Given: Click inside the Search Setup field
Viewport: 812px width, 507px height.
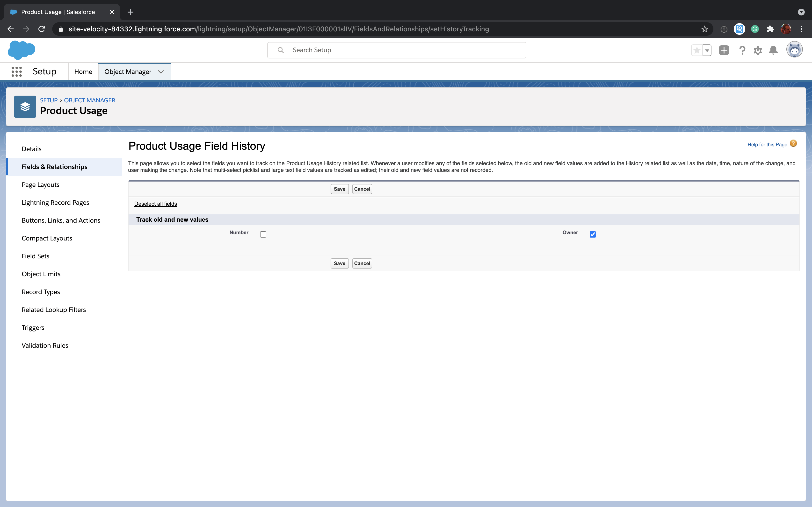Looking at the screenshot, I should tap(396, 50).
